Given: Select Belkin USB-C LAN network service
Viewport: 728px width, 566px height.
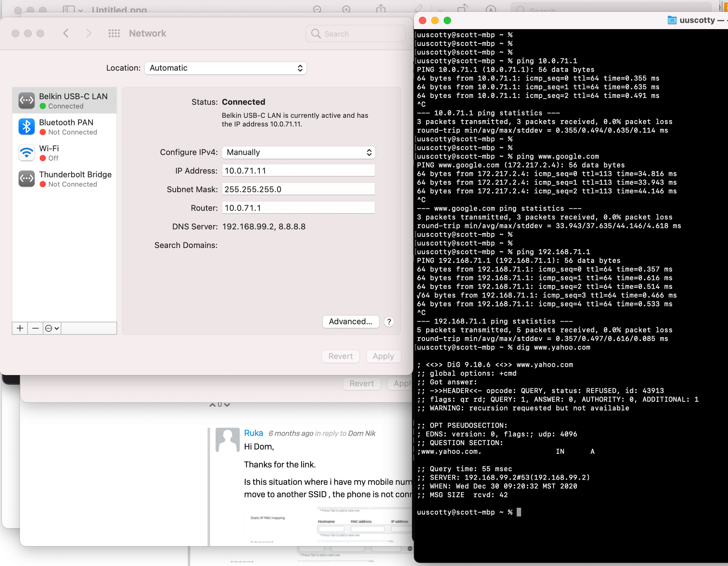Looking at the screenshot, I should [64, 101].
